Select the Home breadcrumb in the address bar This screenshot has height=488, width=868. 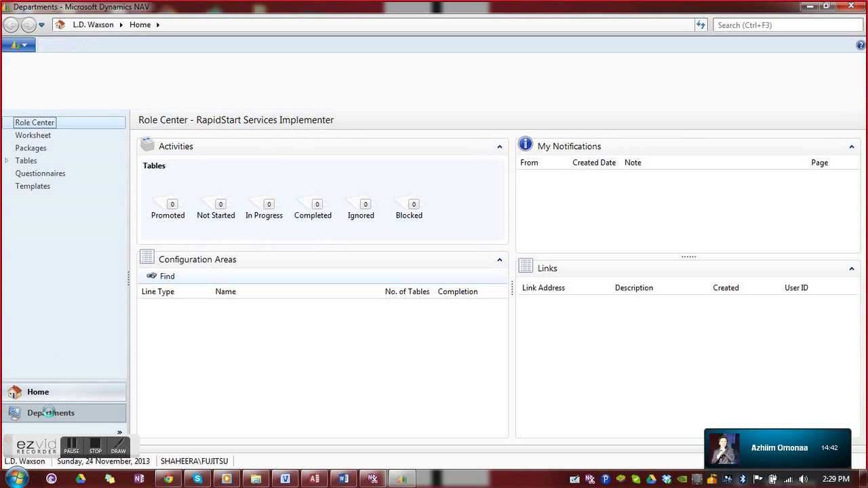pos(140,25)
